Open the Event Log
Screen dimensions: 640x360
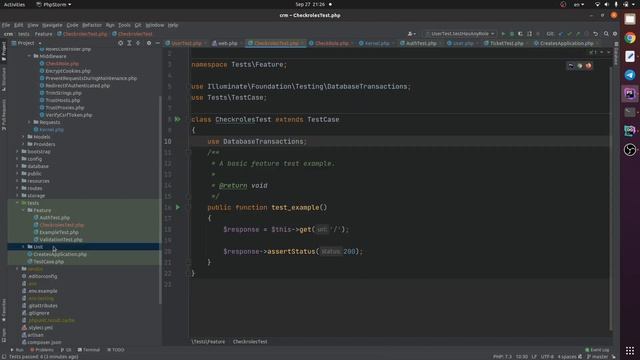[597, 350]
